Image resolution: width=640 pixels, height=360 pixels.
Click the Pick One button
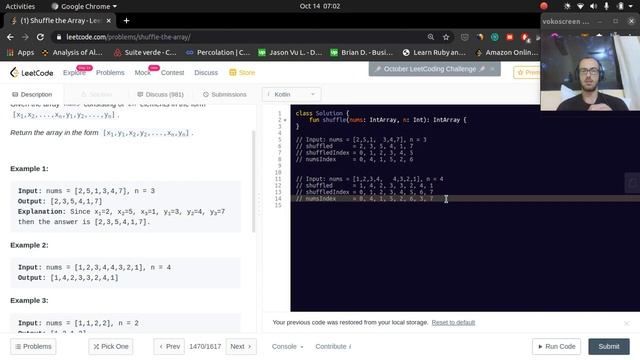click(111, 347)
